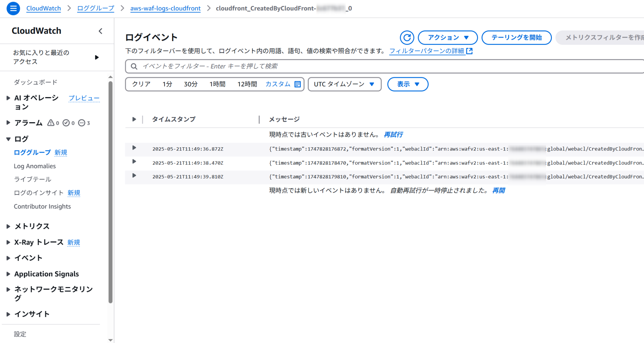Image resolution: width=644 pixels, height=343 pixels.
Task: Open the UTC タイムゾーン dropdown
Action: (344, 84)
